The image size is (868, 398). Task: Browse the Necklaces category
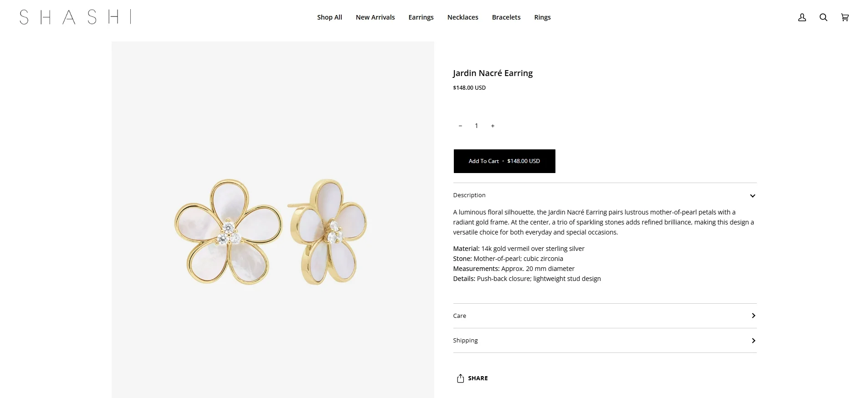tap(462, 17)
